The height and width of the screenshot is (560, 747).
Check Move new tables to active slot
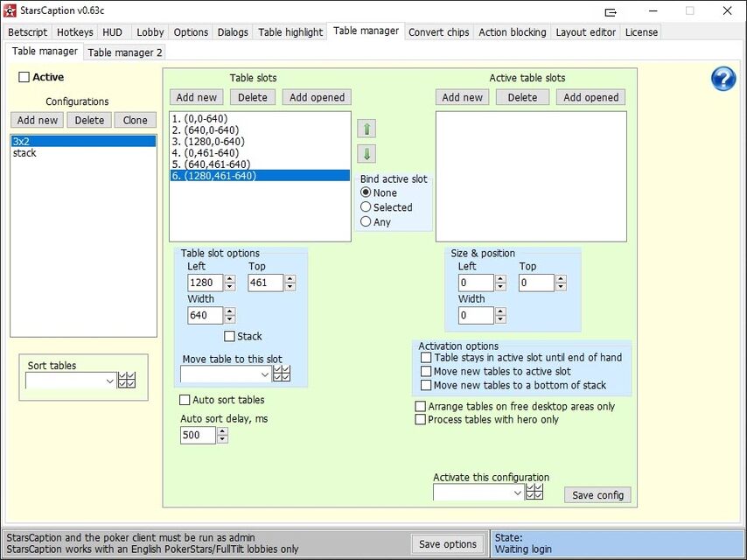[426, 371]
